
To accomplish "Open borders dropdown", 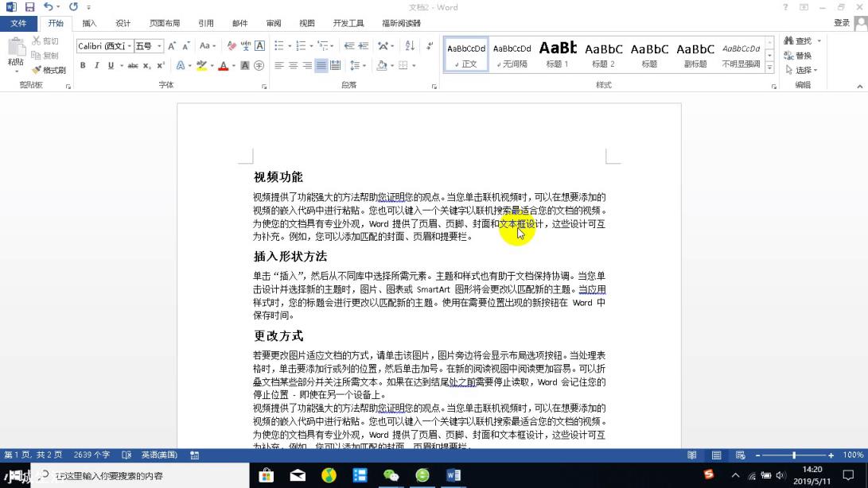I will (x=414, y=66).
